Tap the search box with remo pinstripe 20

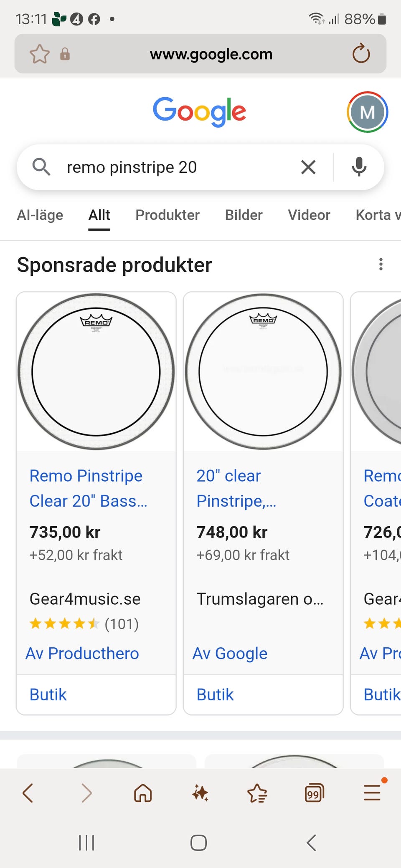coord(175,167)
